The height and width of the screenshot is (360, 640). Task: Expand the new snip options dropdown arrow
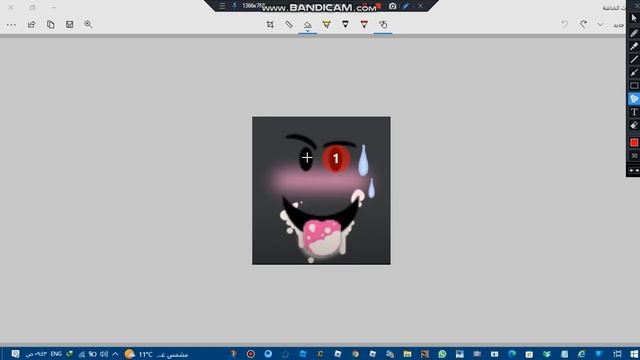coord(600,24)
